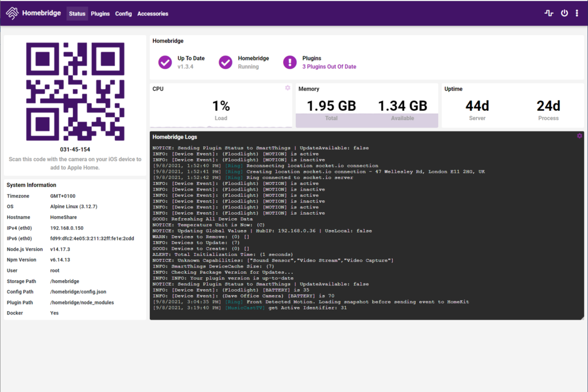
Task: Open the 3 Plugins Out Of Date link
Action: [329, 67]
